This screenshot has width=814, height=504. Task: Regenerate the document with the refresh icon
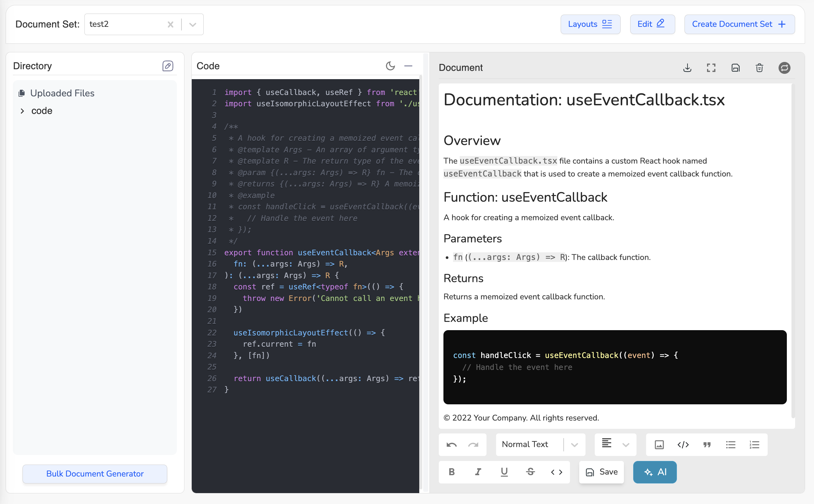(x=784, y=68)
